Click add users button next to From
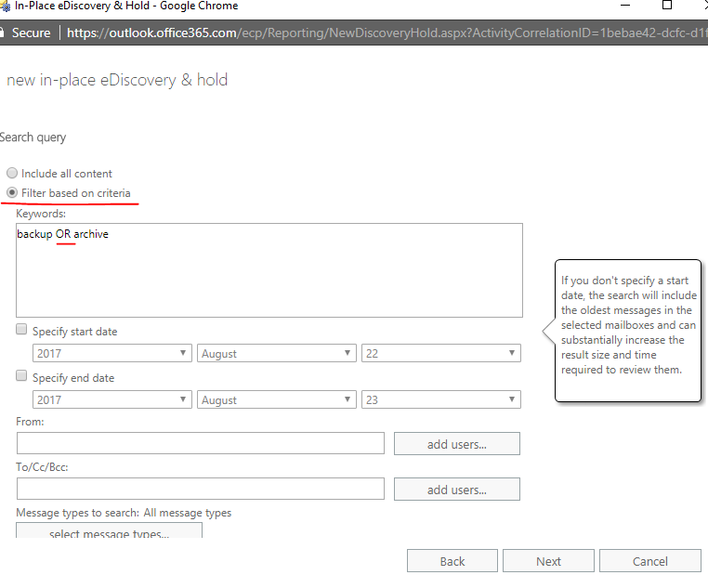Viewport: 708px width, 588px height. (456, 444)
